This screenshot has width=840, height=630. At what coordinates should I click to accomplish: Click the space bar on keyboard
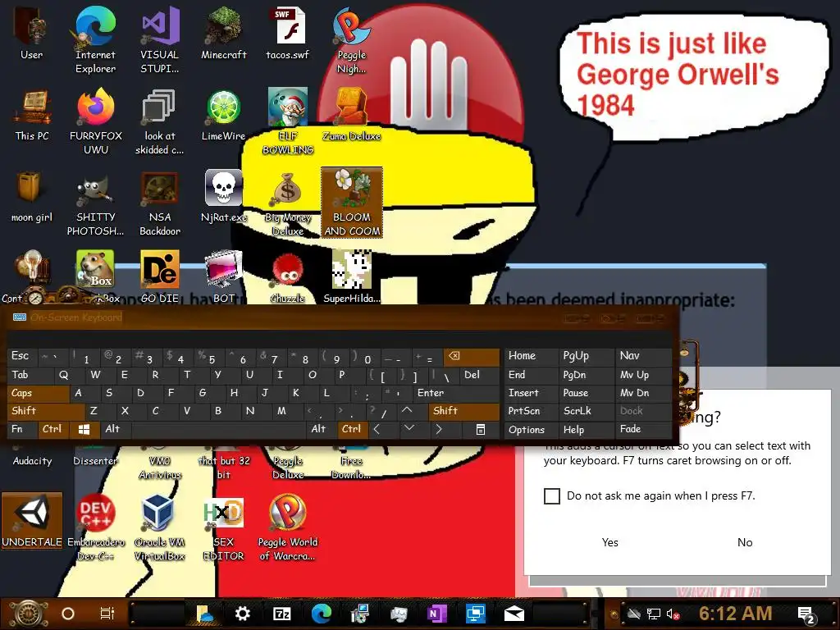point(220,429)
